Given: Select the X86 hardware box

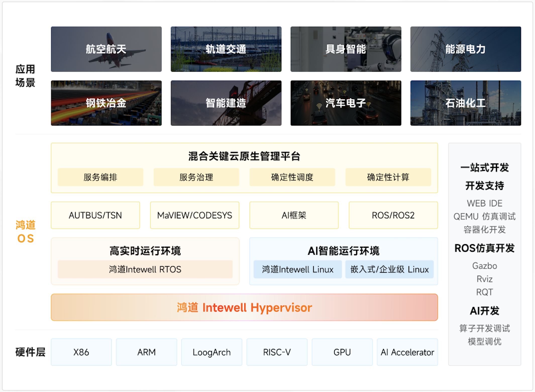Looking at the screenshot, I should pos(81,352).
